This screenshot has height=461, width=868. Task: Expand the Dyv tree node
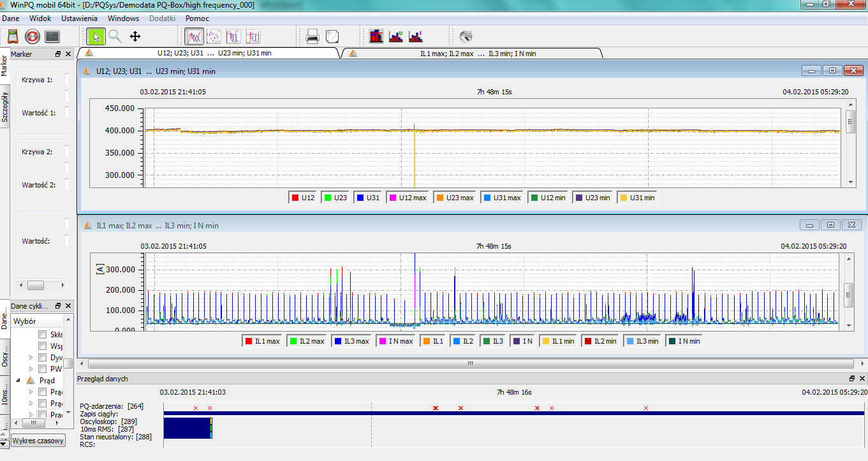coord(31,358)
